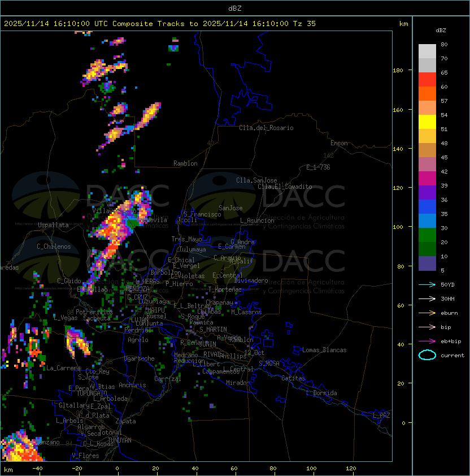Viewport: 470px width, 476px height.
Task: Select the light gray 80-70 dBZ swatch
Action: tap(427, 51)
